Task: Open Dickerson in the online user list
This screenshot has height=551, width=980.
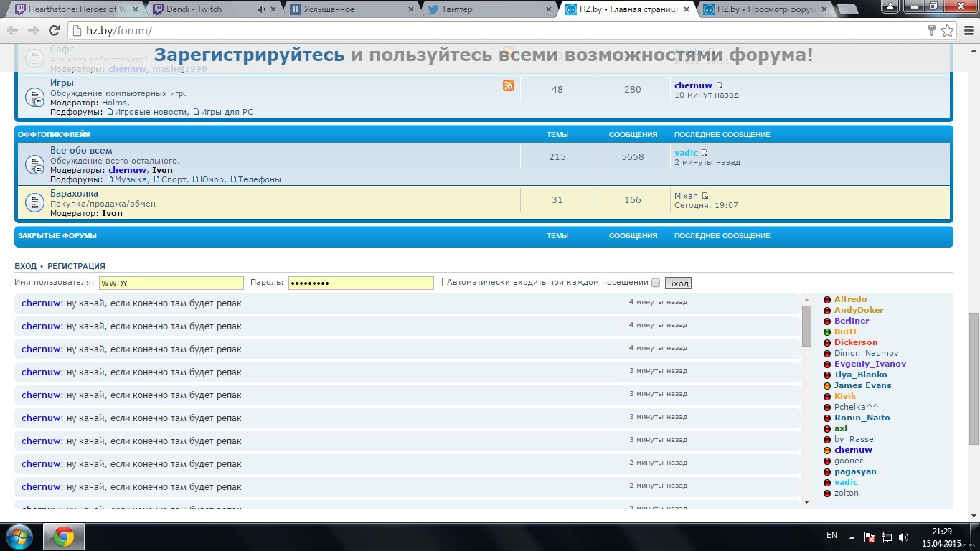Action: (x=856, y=342)
